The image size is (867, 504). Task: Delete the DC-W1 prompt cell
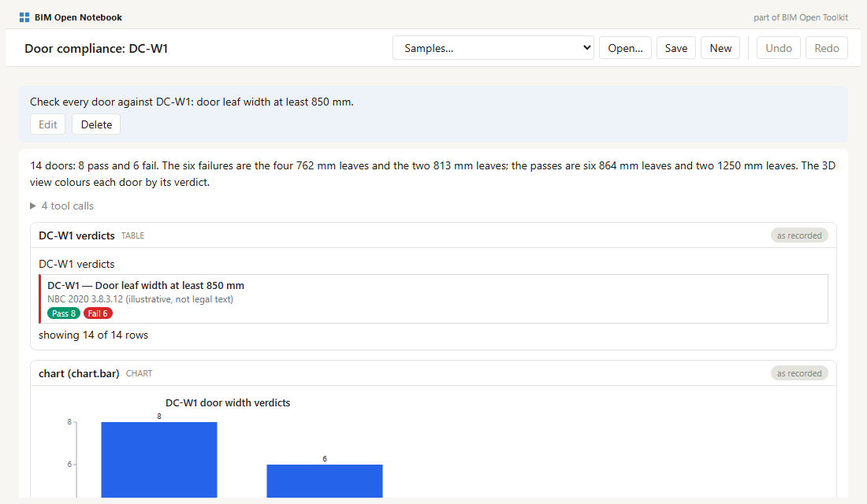[96, 124]
